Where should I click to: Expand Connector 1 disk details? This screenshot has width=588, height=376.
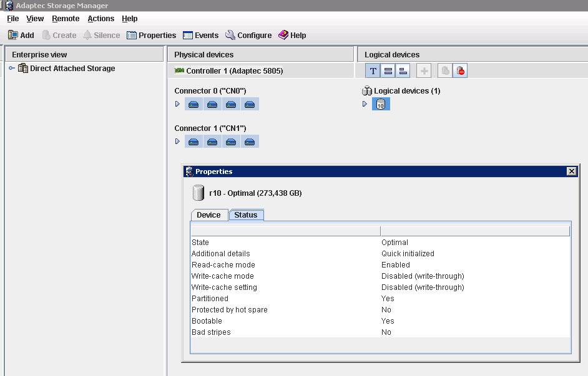[177, 142]
